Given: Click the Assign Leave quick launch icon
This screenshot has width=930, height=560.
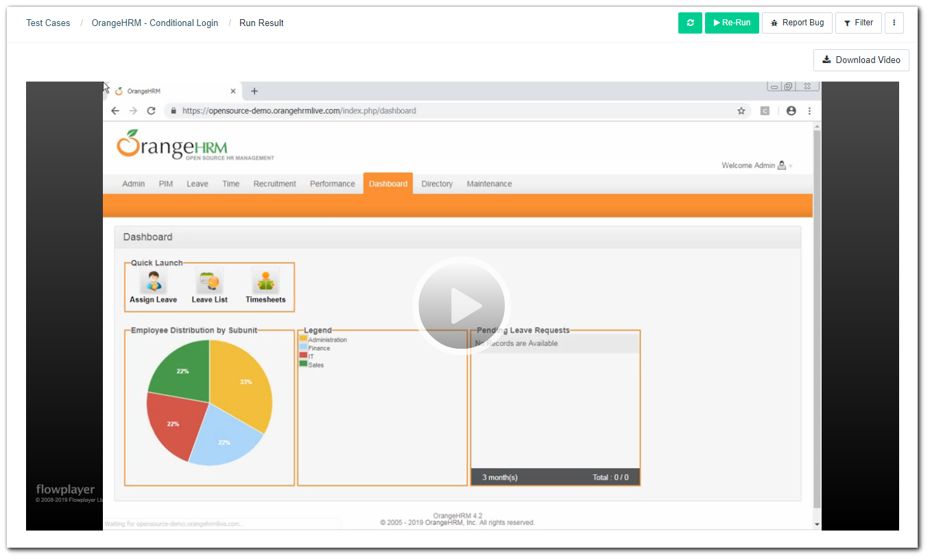Looking at the screenshot, I should tap(154, 281).
